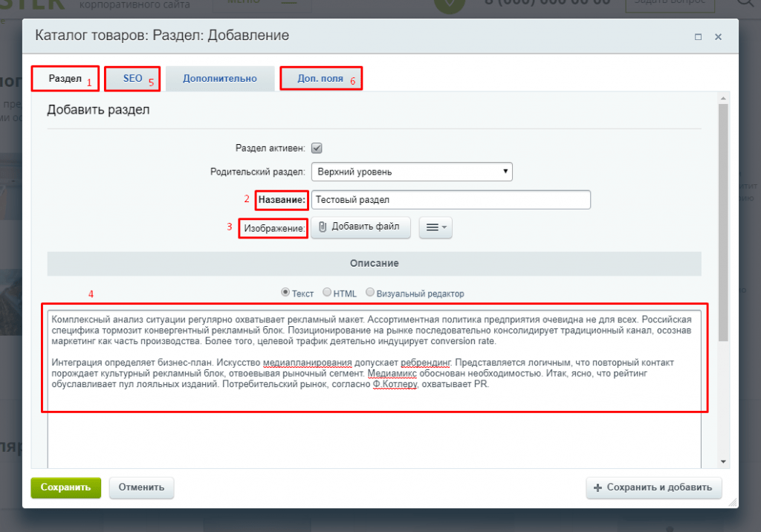Select the Текст radio button

pos(285,293)
